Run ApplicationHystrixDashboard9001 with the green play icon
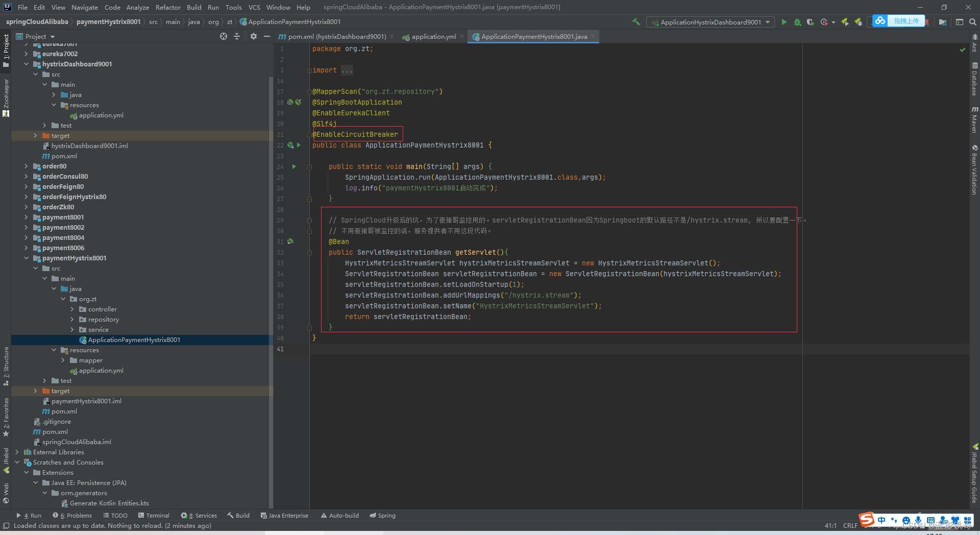This screenshot has width=980, height=535. [x=784, y=22]
